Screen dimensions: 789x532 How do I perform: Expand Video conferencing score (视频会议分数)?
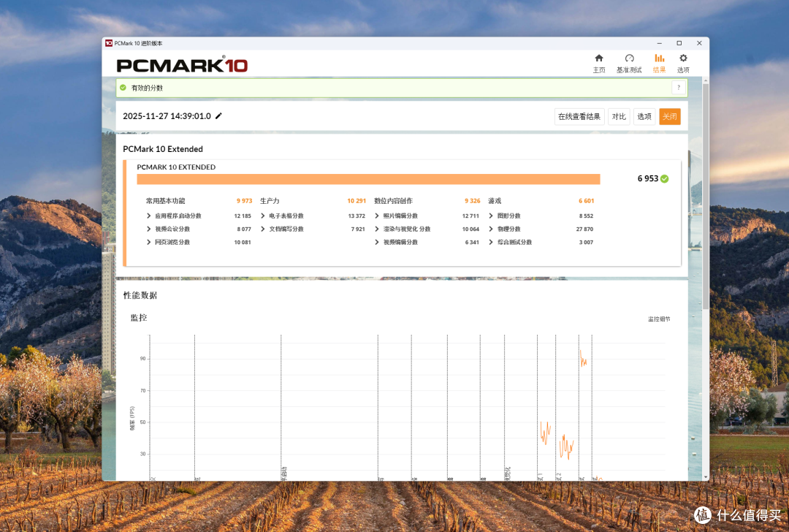pos(148,229)
